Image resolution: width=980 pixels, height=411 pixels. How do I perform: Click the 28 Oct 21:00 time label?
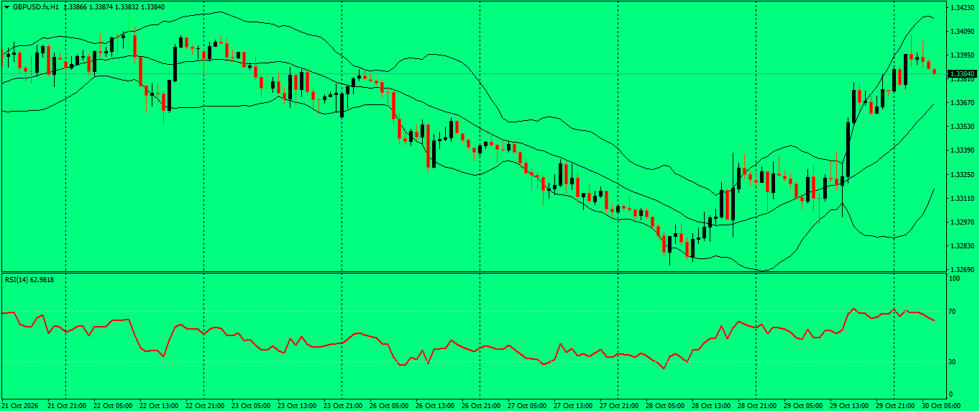757,406
